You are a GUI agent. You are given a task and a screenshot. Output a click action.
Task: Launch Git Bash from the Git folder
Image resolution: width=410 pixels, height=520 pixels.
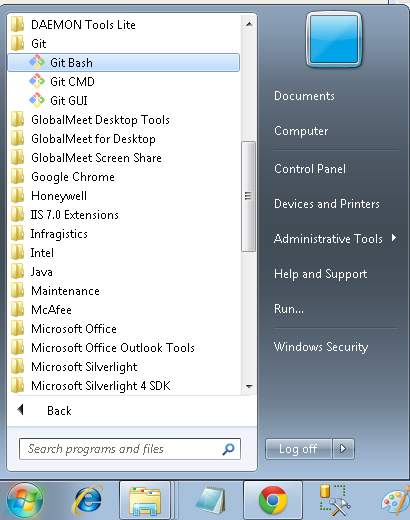123,62
